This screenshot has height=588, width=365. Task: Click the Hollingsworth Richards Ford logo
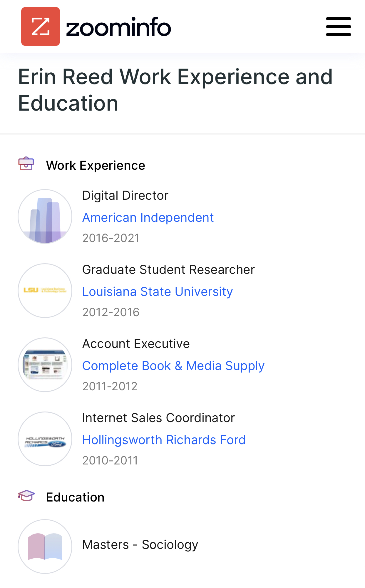point(45,439)
